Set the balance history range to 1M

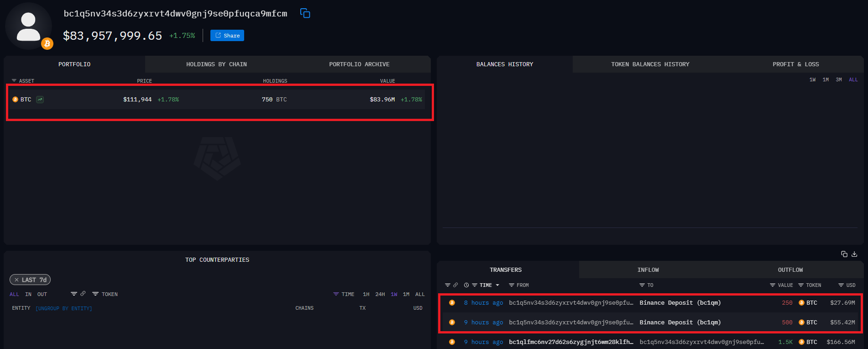pyautogui.click(x=826, y=80)
